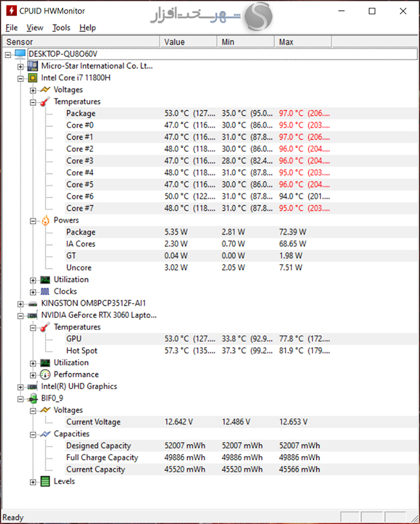
Task: Expand the CPU Voltages node
Action: [x=33, y=90]
